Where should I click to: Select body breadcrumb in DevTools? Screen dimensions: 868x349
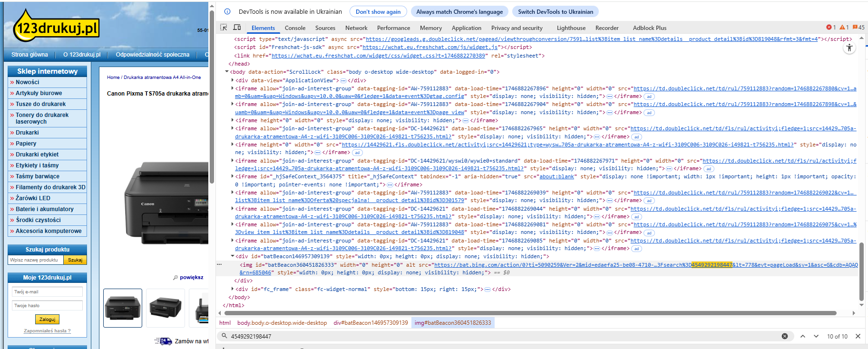click(282, 323)
